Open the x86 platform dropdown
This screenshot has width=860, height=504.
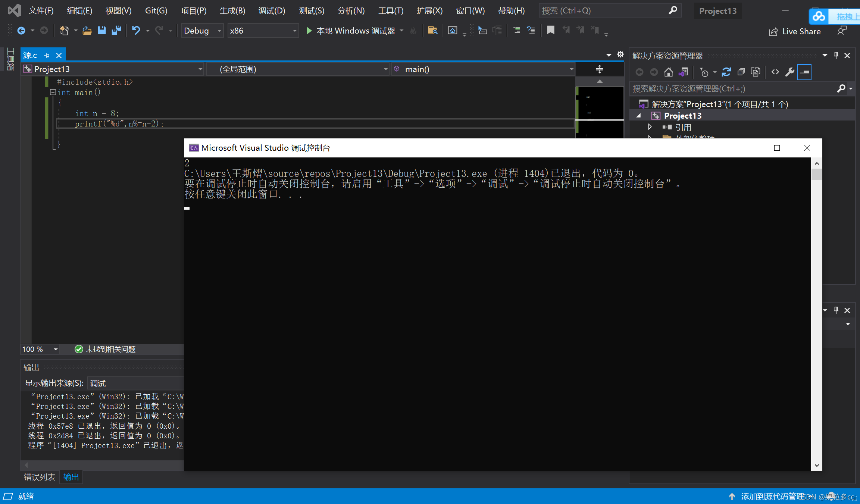pos(263,31)
